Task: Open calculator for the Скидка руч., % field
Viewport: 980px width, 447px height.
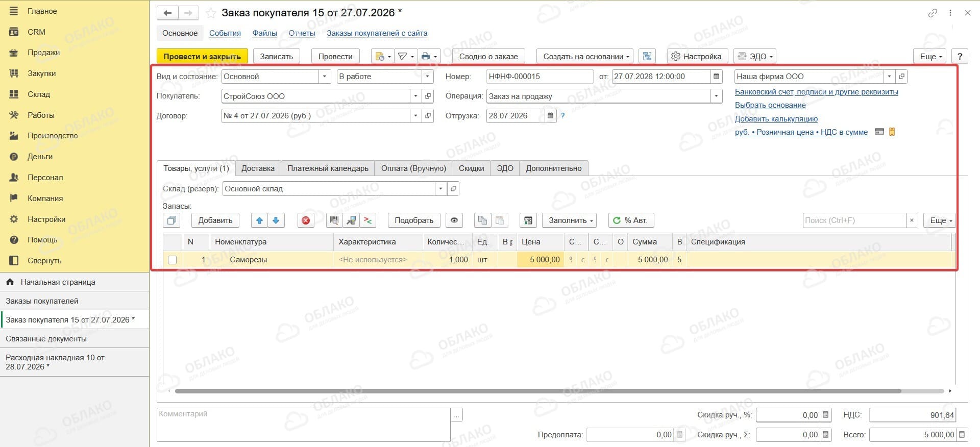Action: point(826,415)
